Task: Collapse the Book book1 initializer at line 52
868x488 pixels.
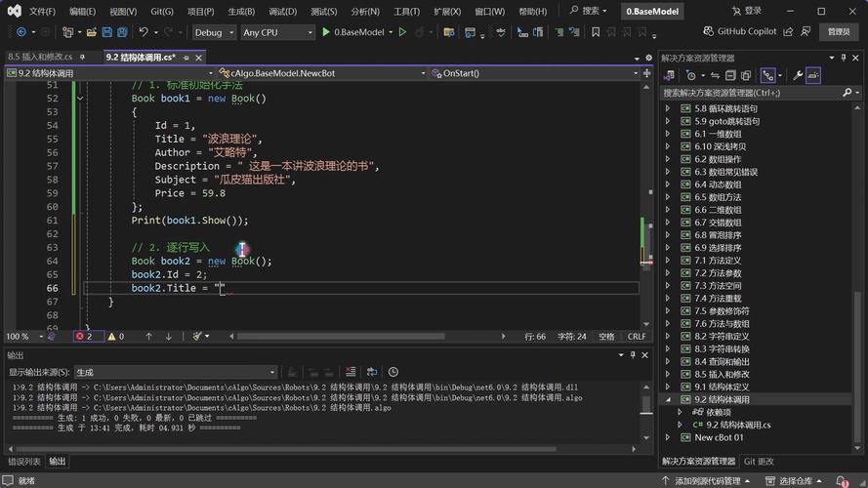Action: click(80, 99)
